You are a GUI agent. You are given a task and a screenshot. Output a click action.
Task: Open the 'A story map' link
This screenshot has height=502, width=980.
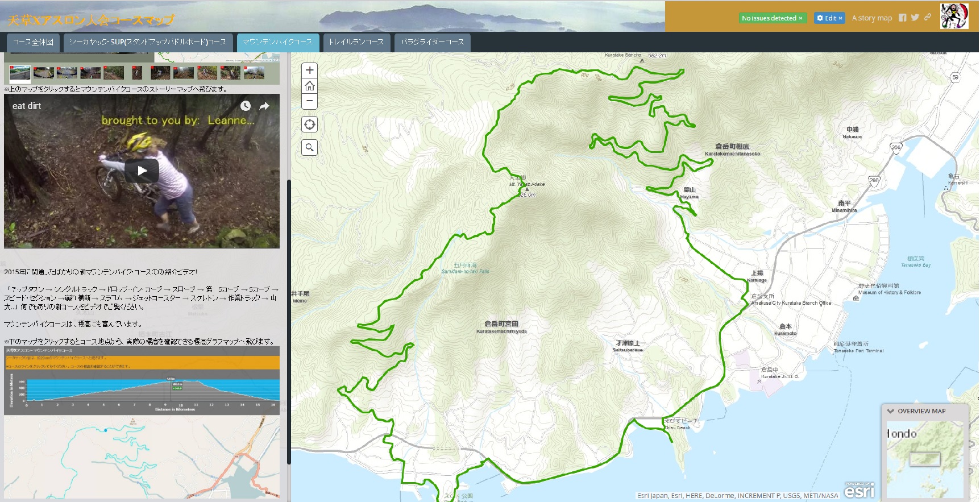point(871,18)
